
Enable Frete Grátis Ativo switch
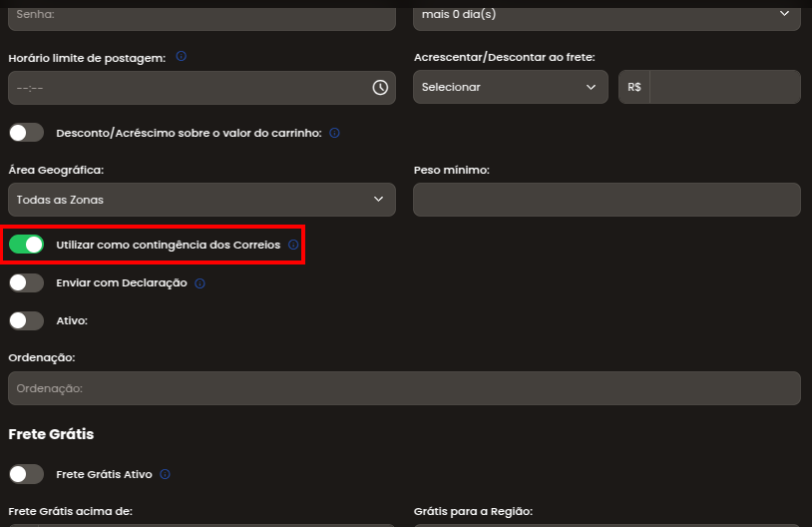pos(26,474)
